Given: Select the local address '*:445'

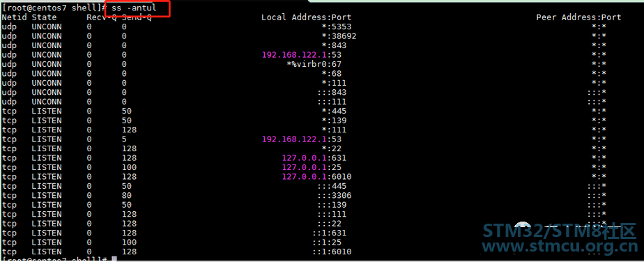Looking at the screenshot, I should (x=334, y=111).
